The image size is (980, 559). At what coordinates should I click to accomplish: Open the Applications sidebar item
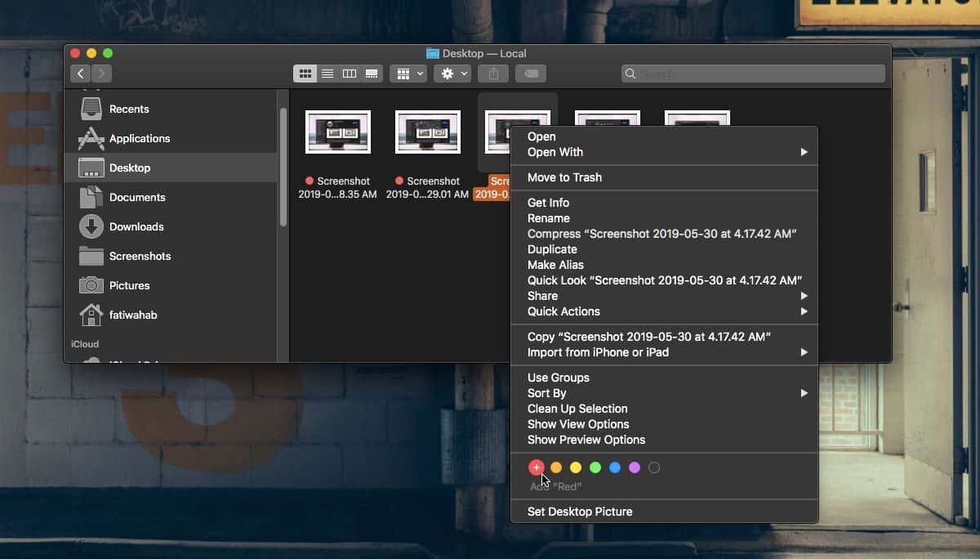pyautogui.click(x=140, y=138)
